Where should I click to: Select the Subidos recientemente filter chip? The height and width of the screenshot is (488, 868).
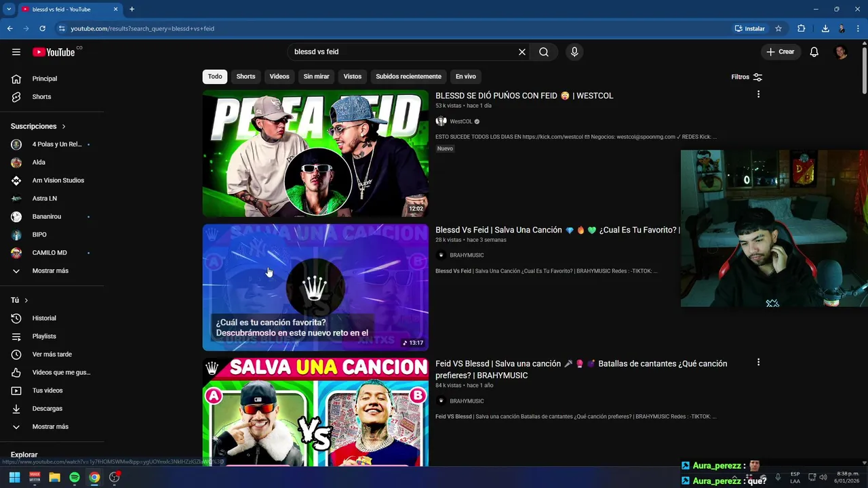(409, 77)
